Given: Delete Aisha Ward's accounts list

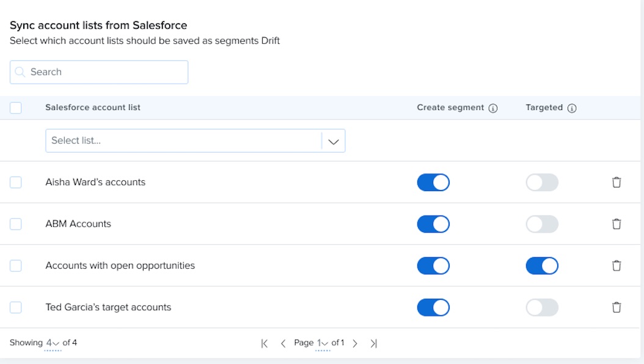Looking at the screenshot, I should [617, 182].
